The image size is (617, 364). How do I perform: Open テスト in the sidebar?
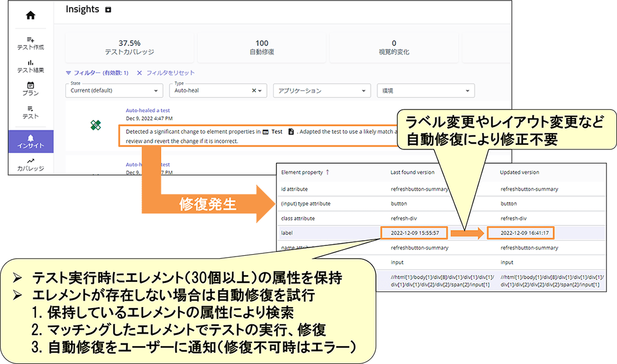tap(30, 112)
